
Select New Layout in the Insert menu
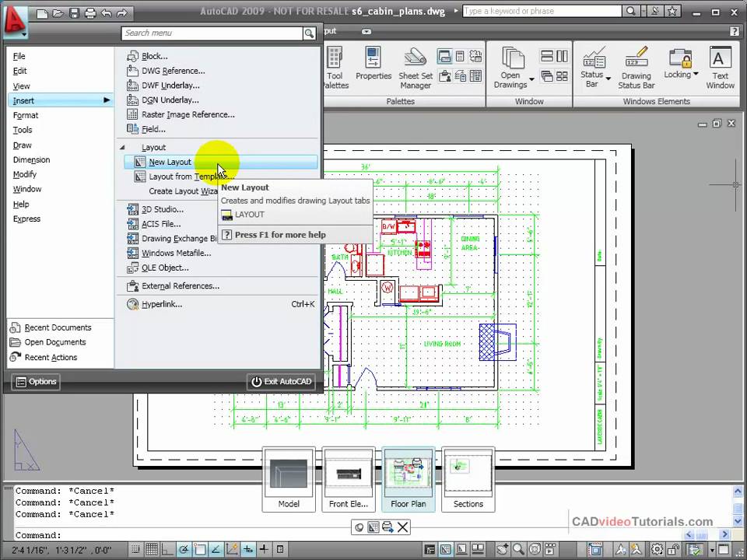220,162
